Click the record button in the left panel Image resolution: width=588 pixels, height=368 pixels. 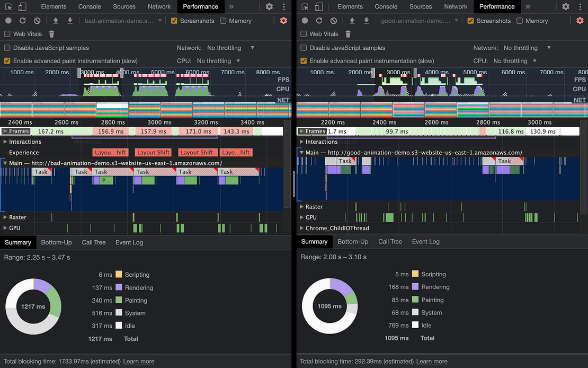(8, 21)
